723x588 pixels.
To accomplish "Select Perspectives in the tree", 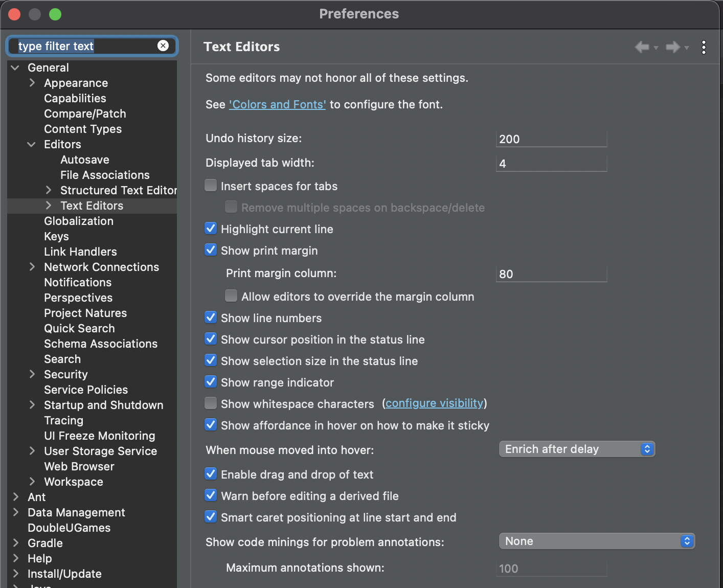I will pos(78,298).
